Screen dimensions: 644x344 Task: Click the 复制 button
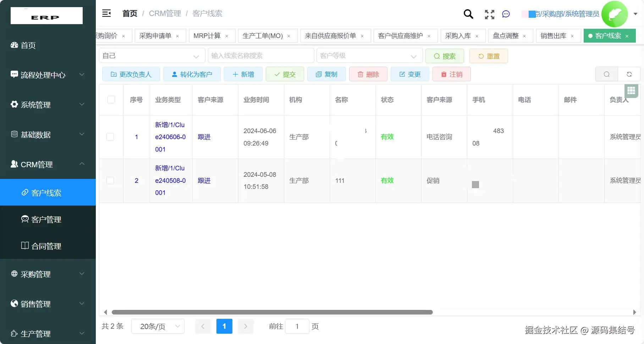tap(326, 74)
